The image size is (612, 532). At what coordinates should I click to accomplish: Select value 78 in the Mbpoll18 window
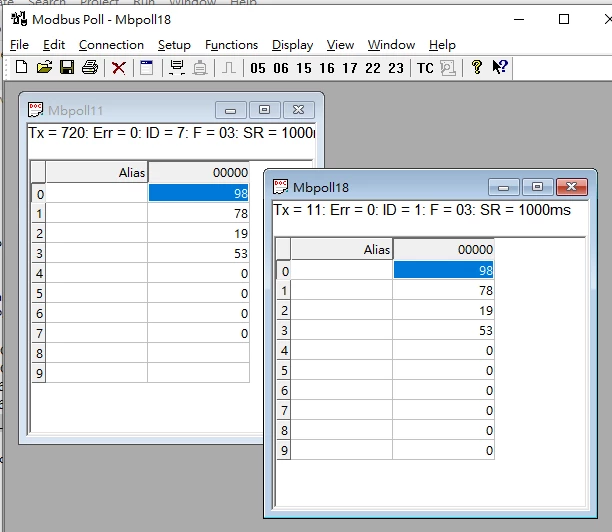coord(443,290)
